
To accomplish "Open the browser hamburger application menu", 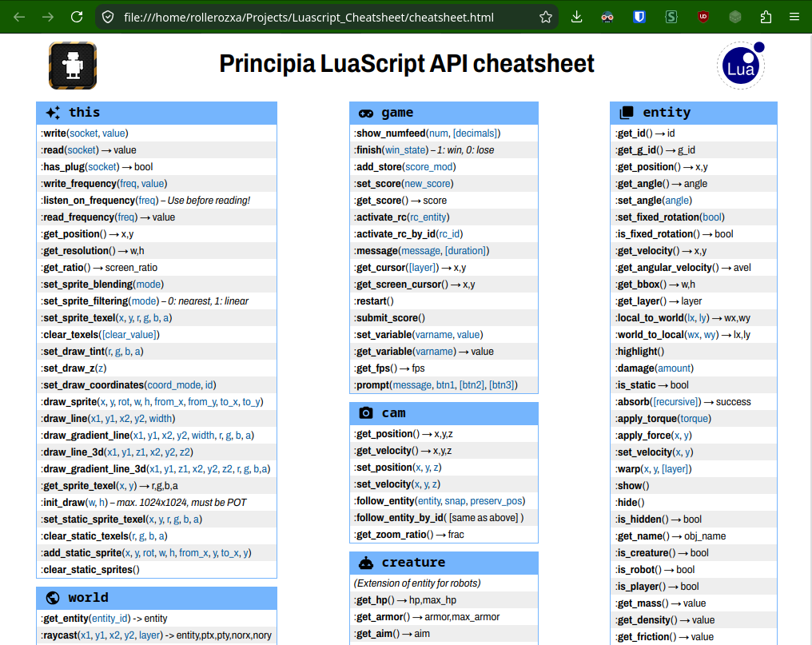I will (794, 17).
